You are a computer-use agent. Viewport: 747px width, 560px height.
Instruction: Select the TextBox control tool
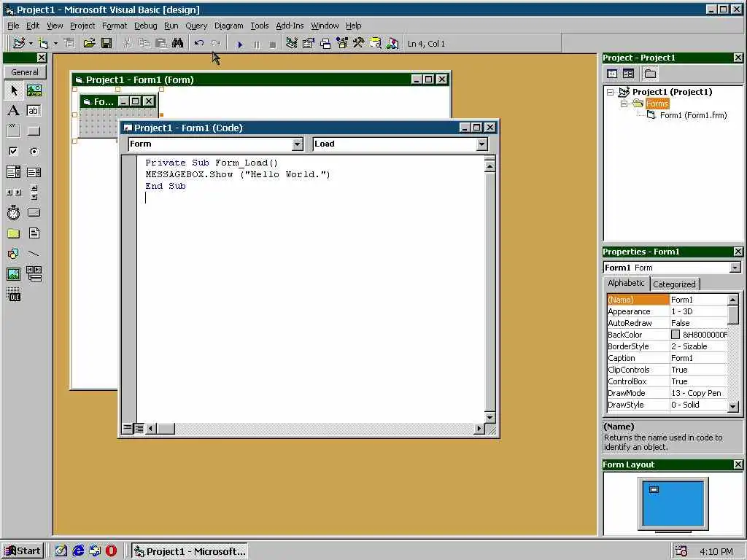(x=34, y=111)
